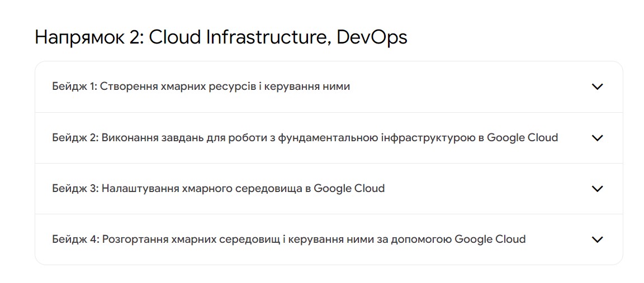644x283 pixels.
Task: Click the chevron icon for Бейдж 2
Action: [597, 138]
